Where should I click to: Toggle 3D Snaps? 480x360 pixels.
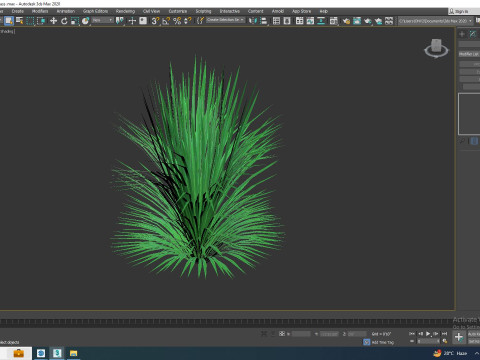click(155, 21)
